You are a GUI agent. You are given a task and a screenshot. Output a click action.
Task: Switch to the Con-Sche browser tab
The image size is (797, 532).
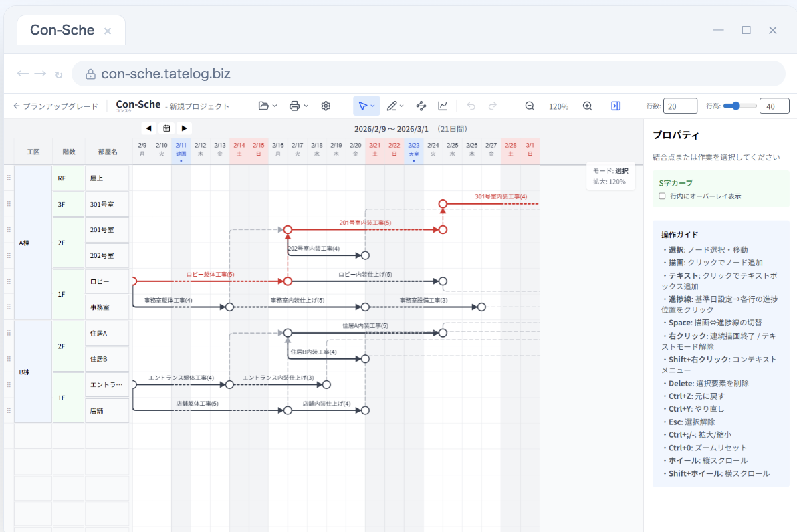[x=62, y=31]
